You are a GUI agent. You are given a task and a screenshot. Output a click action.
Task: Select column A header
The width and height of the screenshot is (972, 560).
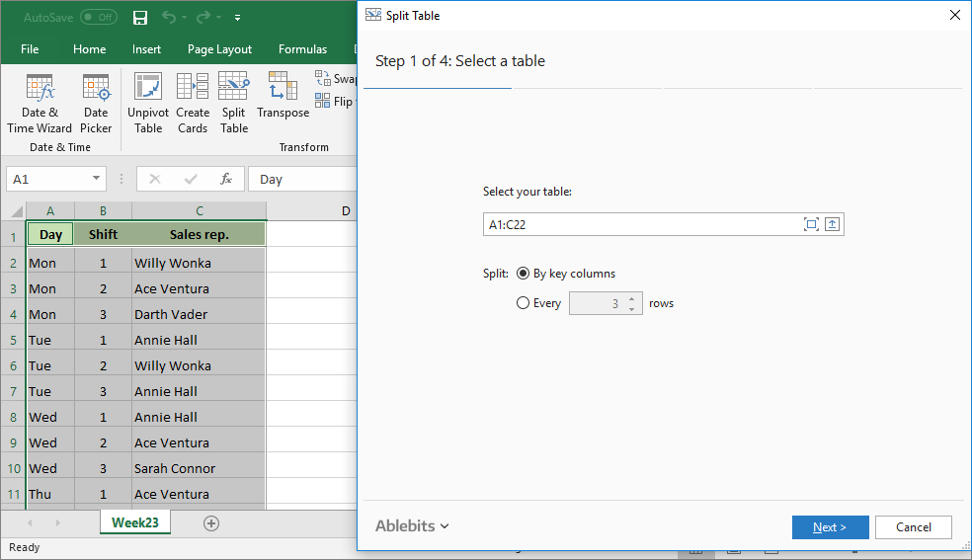tap(50, 210)
